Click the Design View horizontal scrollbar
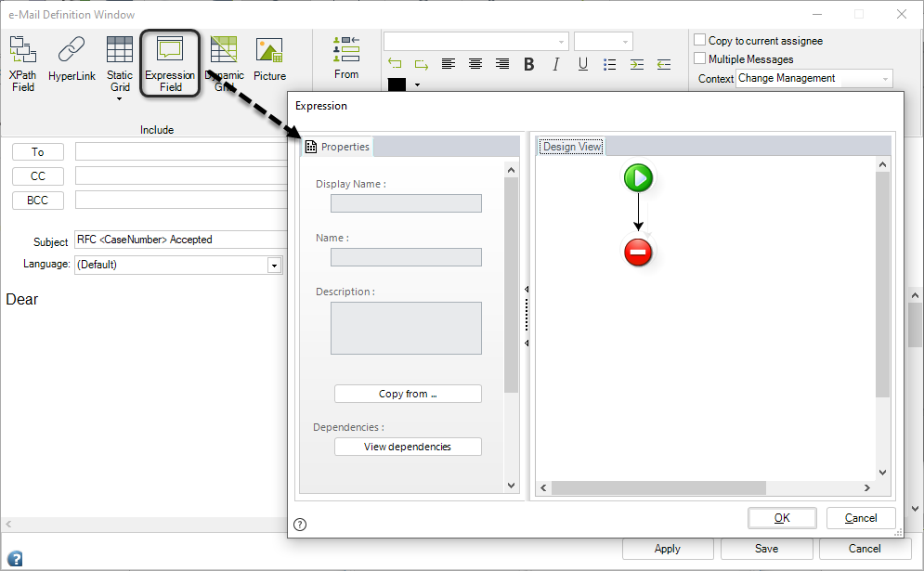924x571 pixels. click(658, 488)
